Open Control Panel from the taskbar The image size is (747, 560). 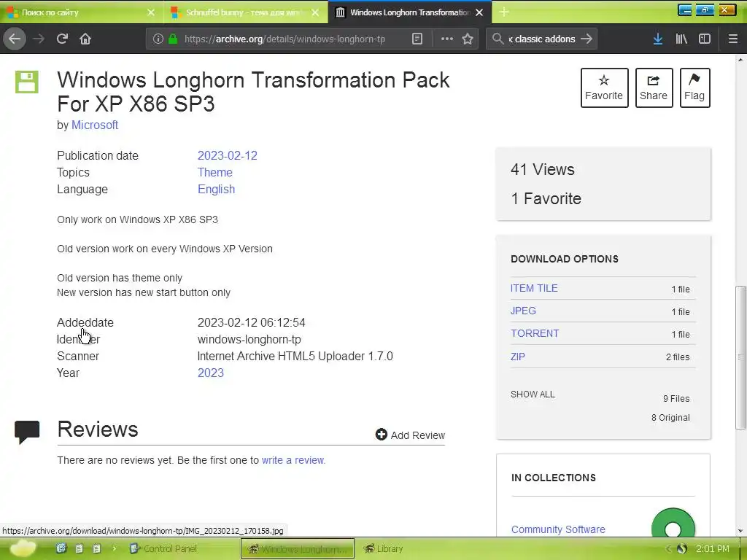163,548
